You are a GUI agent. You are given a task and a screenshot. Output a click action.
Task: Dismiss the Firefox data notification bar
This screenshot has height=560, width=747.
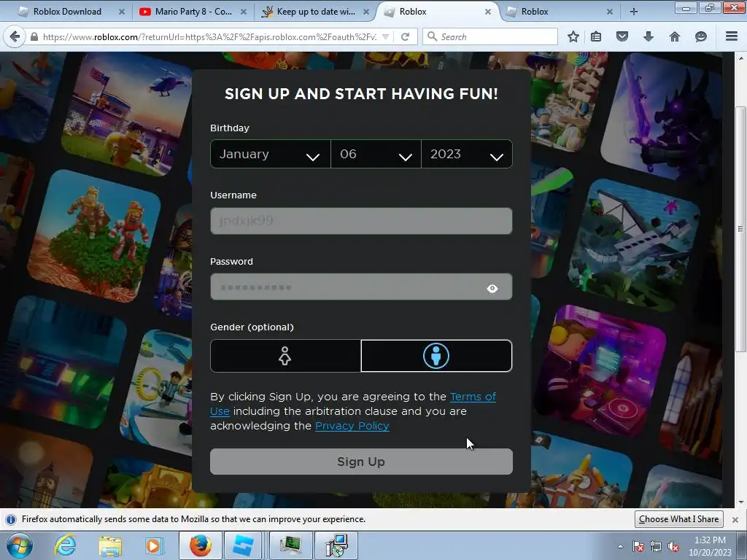click(735, 519)
